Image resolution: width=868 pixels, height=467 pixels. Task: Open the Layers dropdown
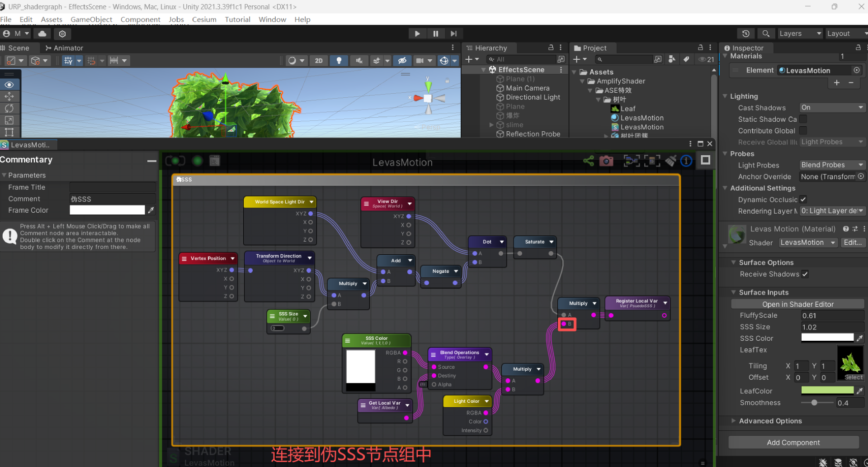pyautogui.click(x=800, y=33)
